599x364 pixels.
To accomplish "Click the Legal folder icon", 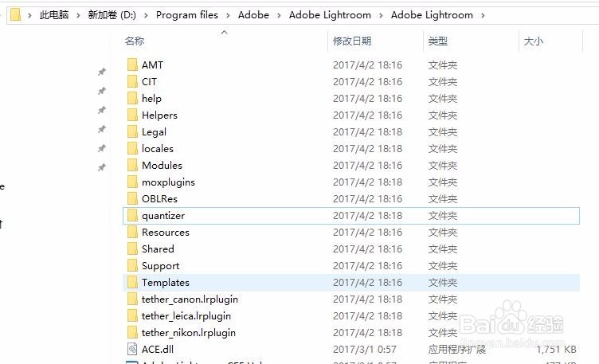I will [x=132, y=131].
